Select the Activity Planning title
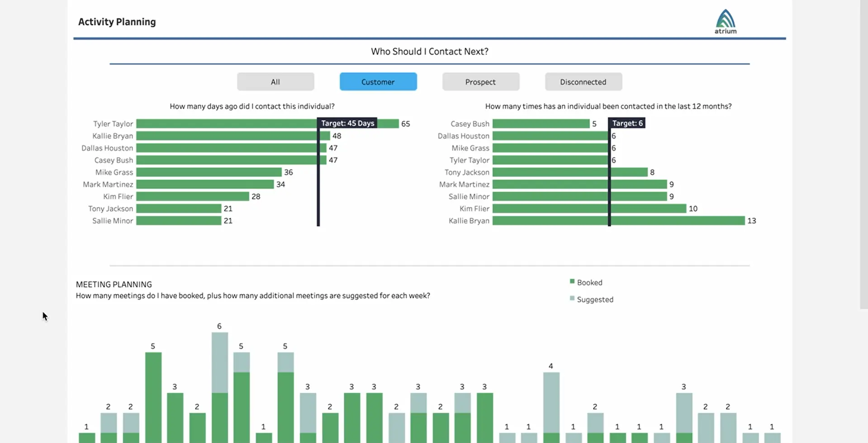868x443 pixels. coord(117,21)
